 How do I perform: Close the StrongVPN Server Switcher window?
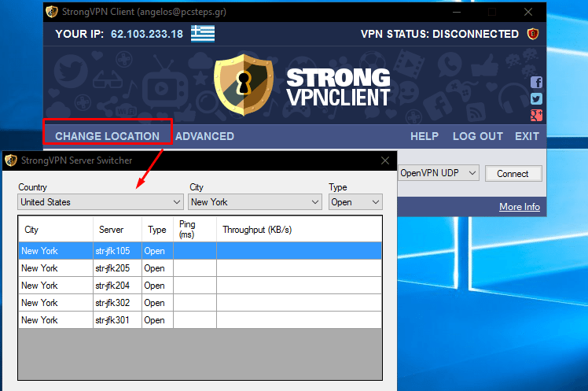pyautogui.click(x=385, y=160)
